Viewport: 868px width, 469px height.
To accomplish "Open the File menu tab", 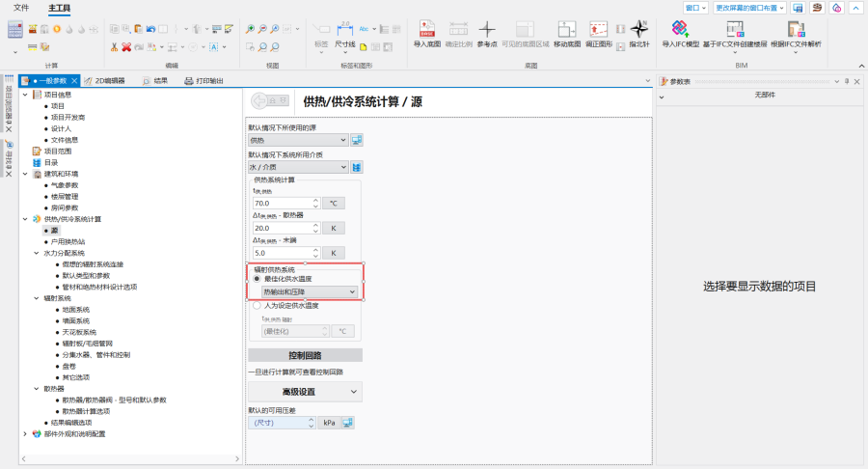I will point(21,8).
